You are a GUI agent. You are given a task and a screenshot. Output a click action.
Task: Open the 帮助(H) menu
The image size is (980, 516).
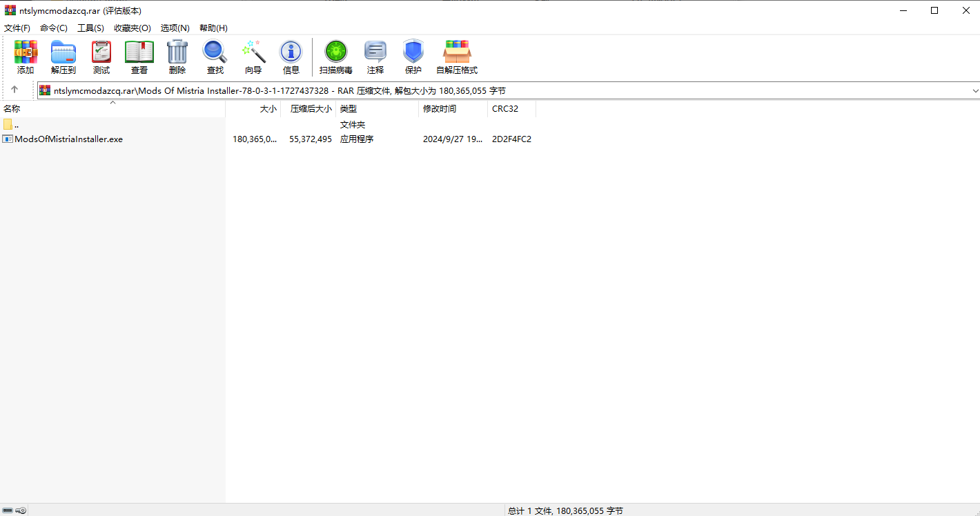pyautogui.click(x=213, y=28)
